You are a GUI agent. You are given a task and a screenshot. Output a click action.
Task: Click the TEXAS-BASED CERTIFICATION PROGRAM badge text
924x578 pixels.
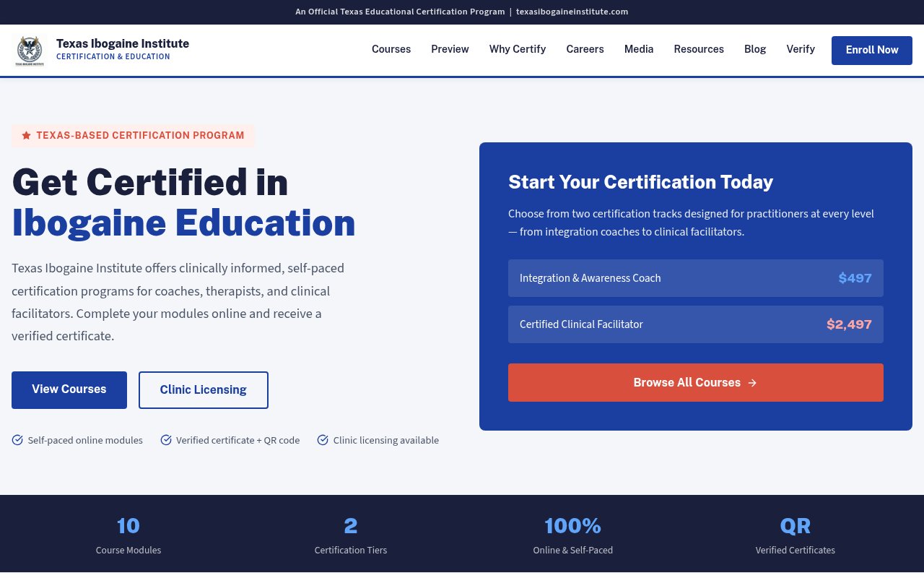tap(140, 135)
